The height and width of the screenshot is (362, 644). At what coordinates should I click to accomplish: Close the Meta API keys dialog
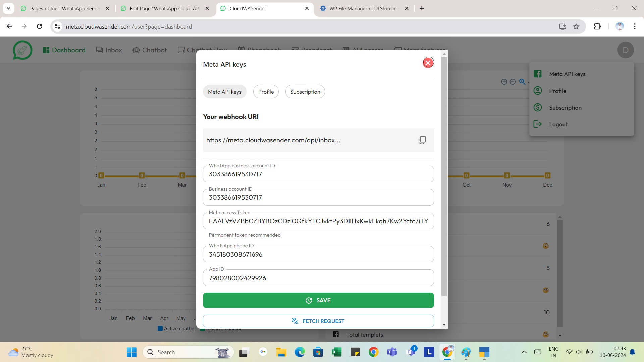pyautogui.click(x=428, y=63)
